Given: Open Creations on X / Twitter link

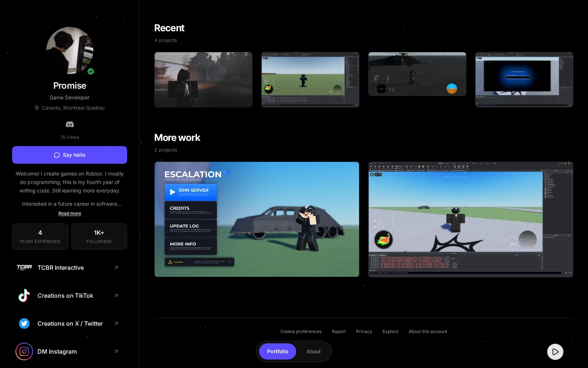Looking at the screenshot, I should coord(69,323).
